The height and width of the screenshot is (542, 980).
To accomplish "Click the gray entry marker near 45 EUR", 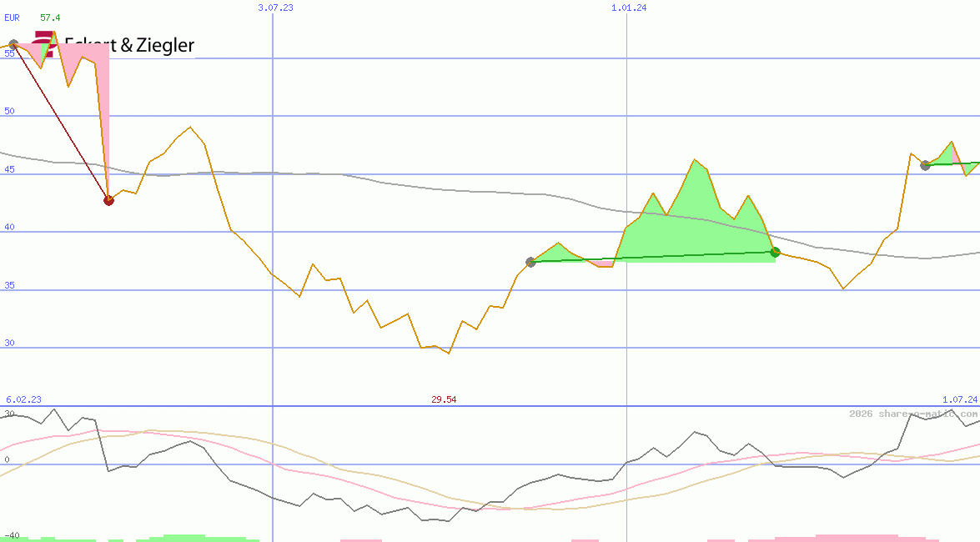I will coord(925,165).
